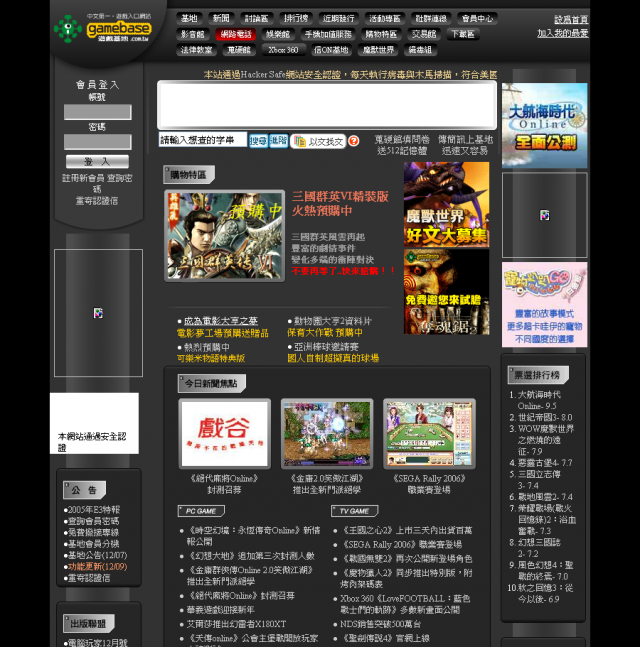This screenshot has width=640, height=648.
Task: Open 艾爾莎推出幻雷者X180XT news item
Action: pos(236,624)
